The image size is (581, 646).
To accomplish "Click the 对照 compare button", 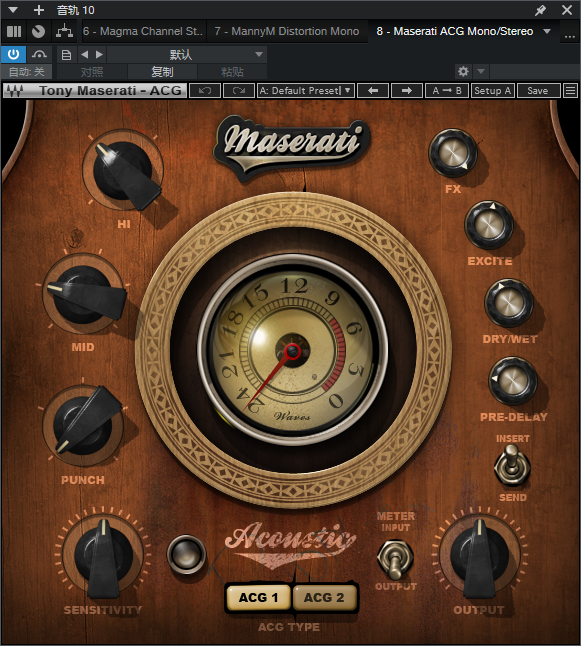I will coord(92,72).
